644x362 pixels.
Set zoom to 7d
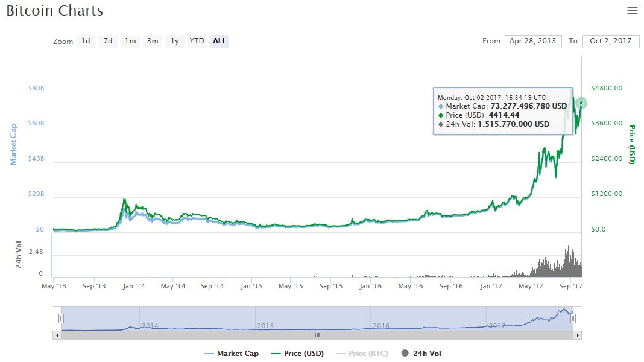click(108, 41)
